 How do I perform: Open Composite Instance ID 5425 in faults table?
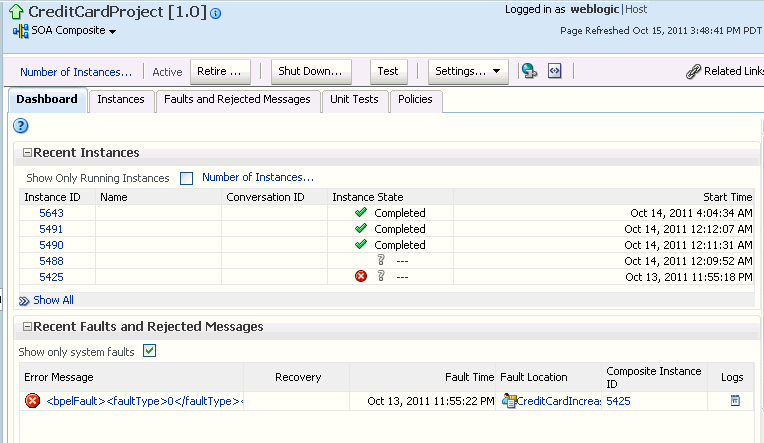pyautogui.click(x=618, y=401)
